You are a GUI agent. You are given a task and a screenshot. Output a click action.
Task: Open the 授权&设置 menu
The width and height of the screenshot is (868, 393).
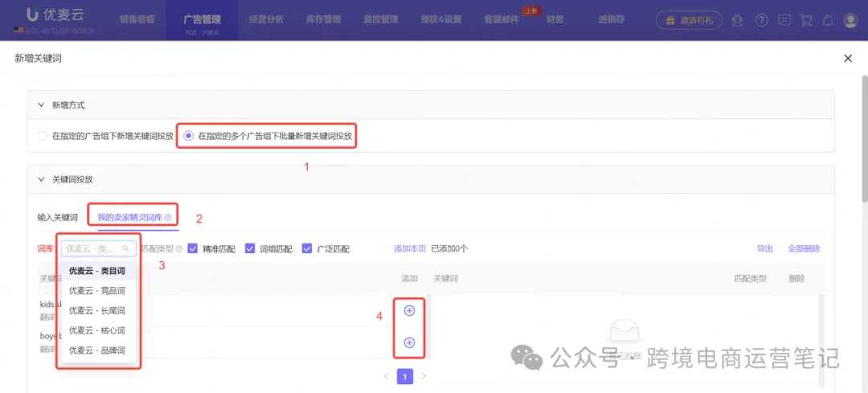pos(441,19)
